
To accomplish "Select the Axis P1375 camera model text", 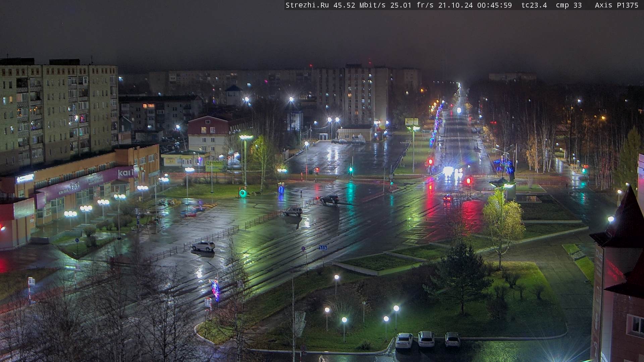I will click(x=616, y=5).
